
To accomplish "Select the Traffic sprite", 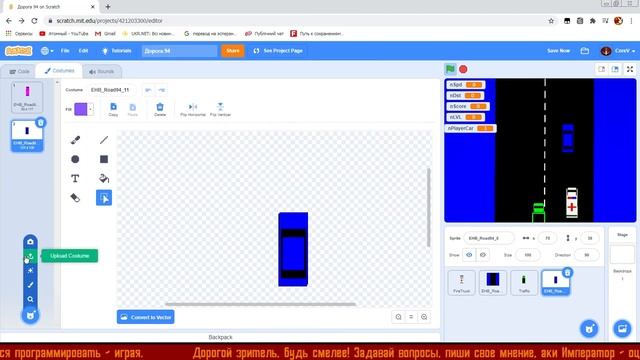I will (524, 282).
